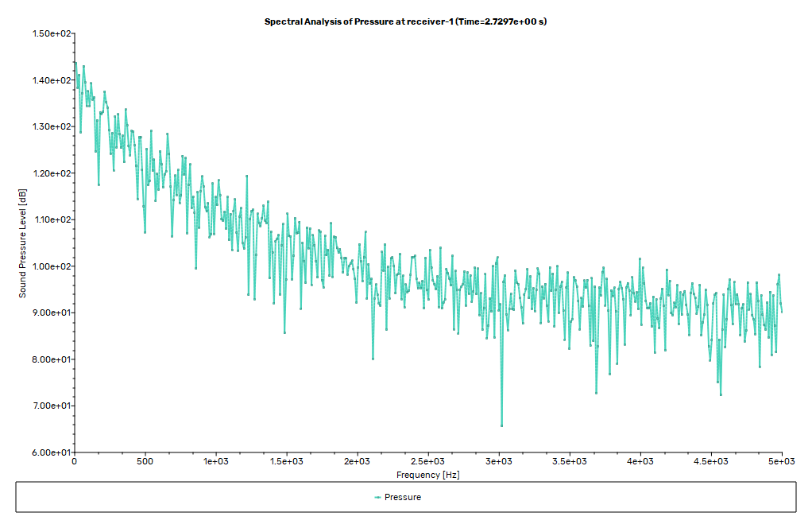Viewport: 812px width, 528px height.
Task: Select the Pressure legend label
Action: tap(402, 498)
